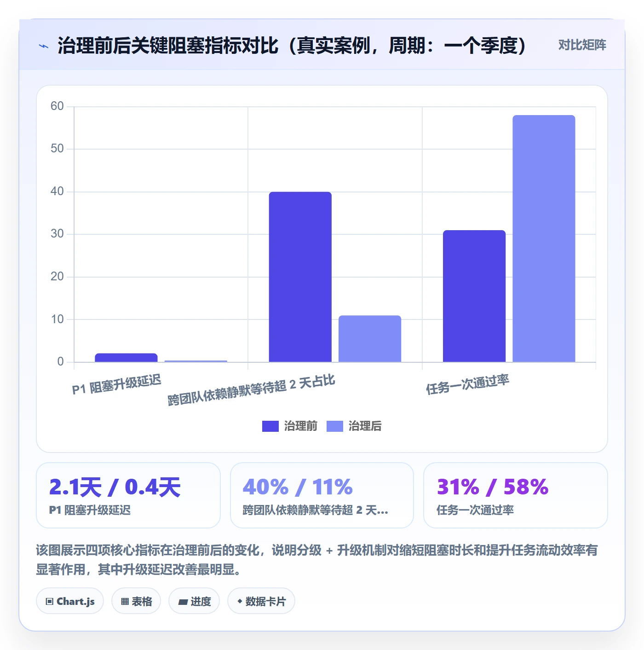Click the 治理前 bar for 跨团队依赖静默等待
This screenshot has width=644, height=650.
tap(300, 277)
